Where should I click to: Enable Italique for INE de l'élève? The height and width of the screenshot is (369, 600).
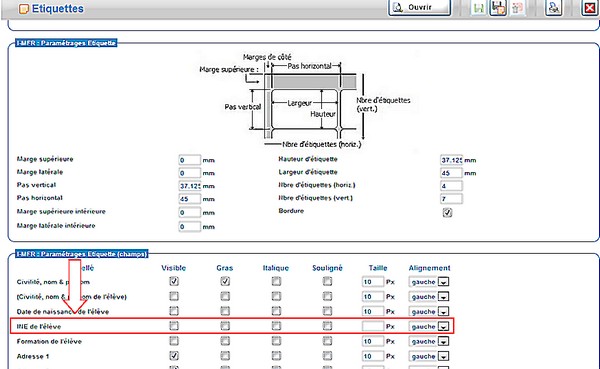tap(276, 326)
